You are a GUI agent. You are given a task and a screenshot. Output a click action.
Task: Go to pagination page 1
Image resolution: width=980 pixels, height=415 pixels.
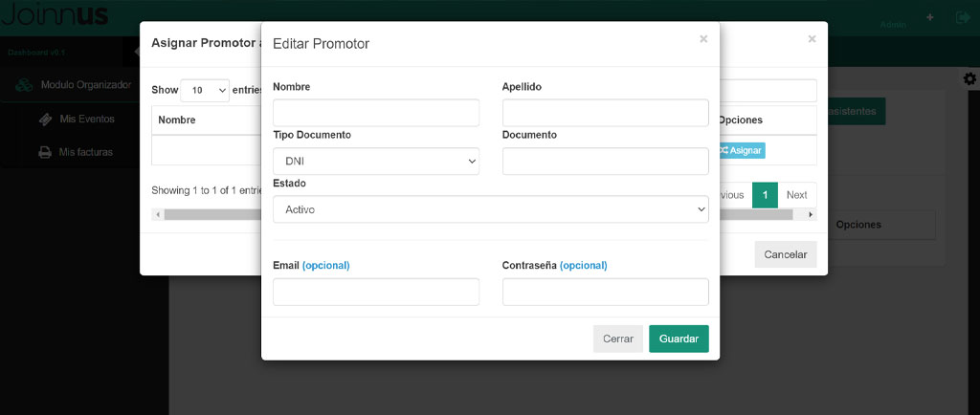point(765,195)
